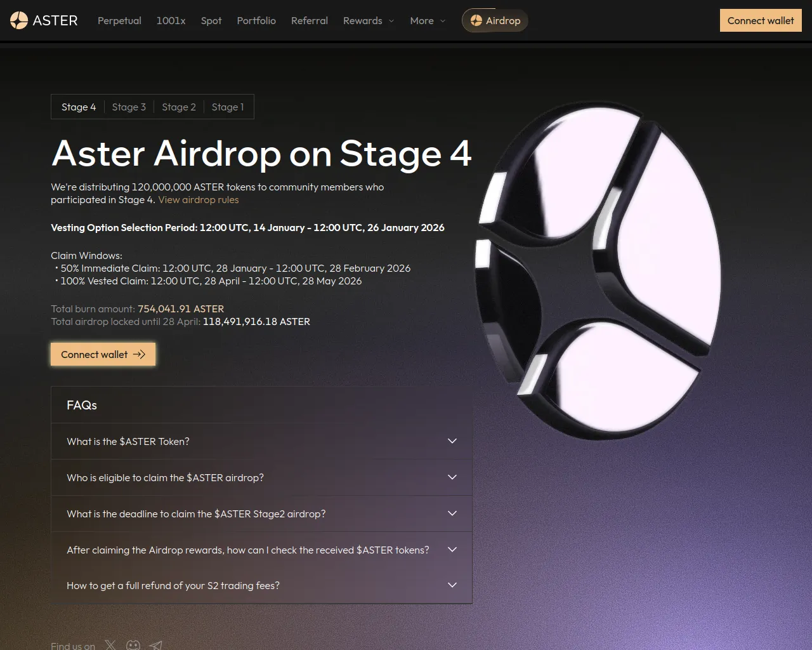Screen dimensions: 812x650
Task: Expand the S2 trading fees refund FAQ
Action: 261,585
